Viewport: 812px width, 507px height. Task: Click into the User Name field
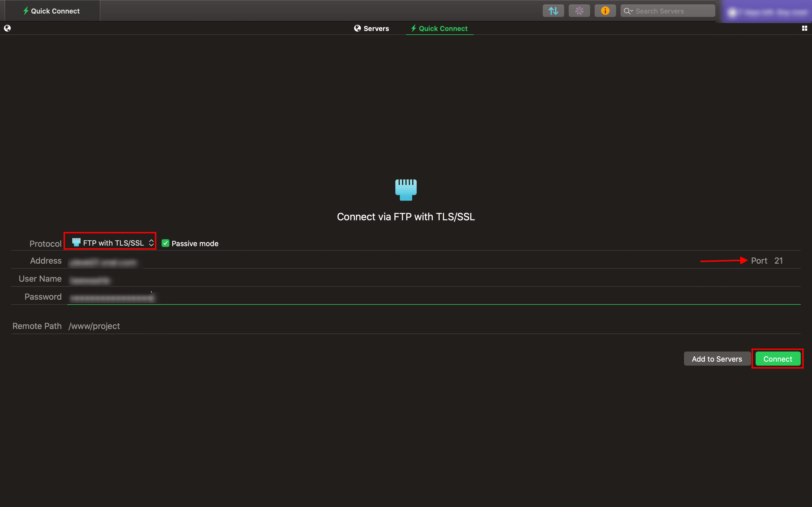(x=434, y=279)
